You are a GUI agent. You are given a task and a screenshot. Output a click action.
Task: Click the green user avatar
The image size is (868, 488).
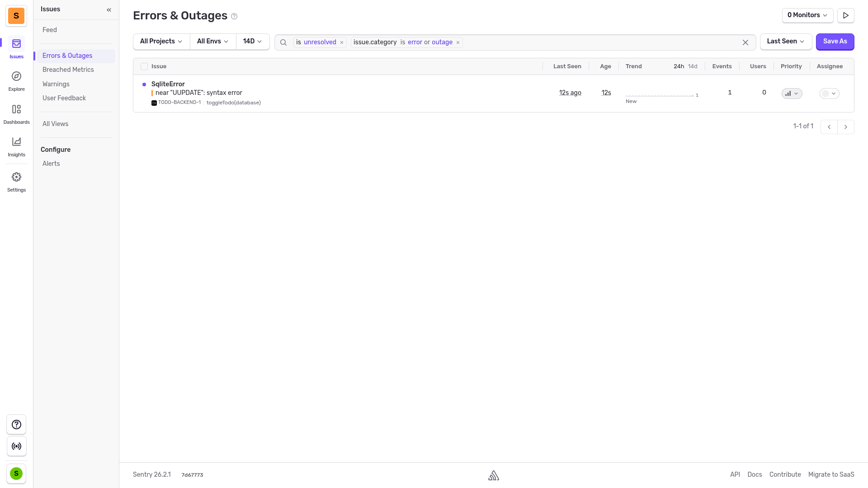(16, 474)
